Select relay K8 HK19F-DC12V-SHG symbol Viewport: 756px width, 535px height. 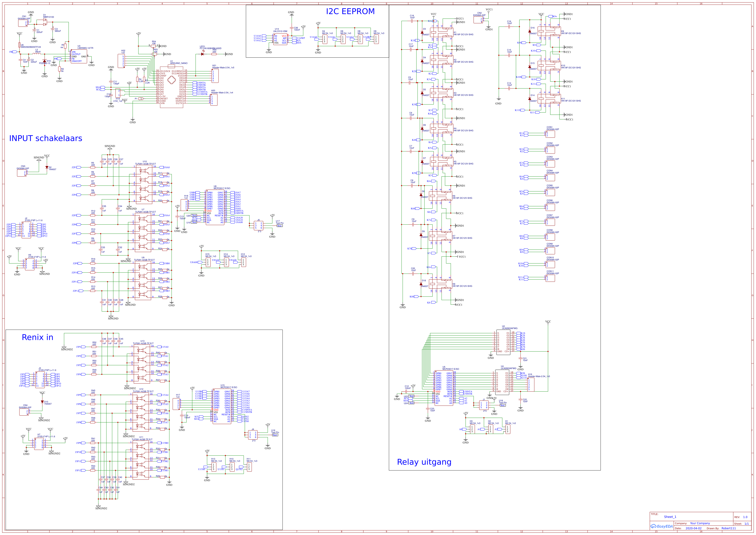coord(441,285)
